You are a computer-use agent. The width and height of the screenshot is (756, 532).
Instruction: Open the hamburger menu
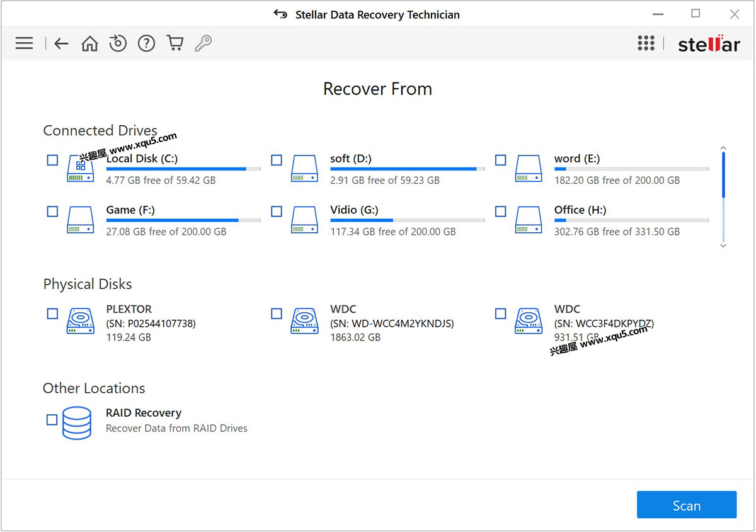pos(24,43)
